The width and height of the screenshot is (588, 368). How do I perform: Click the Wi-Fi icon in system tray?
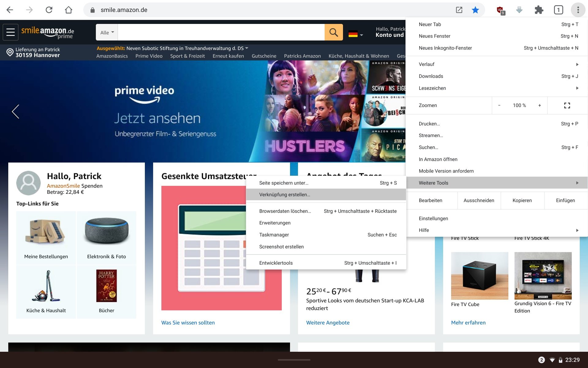click(552, 360)
